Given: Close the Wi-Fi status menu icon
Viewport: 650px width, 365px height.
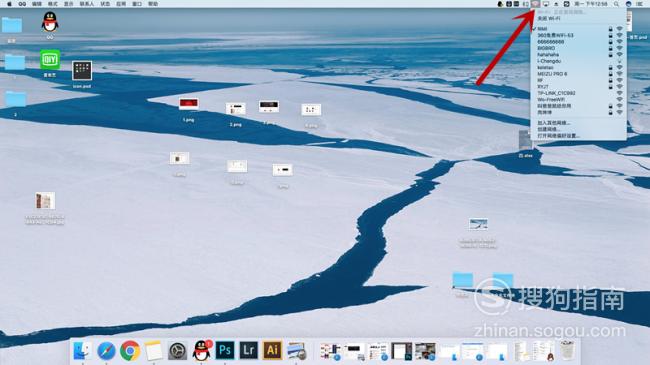Looking at the screenshot, I should pyautogui.click(x=536, y=4).
